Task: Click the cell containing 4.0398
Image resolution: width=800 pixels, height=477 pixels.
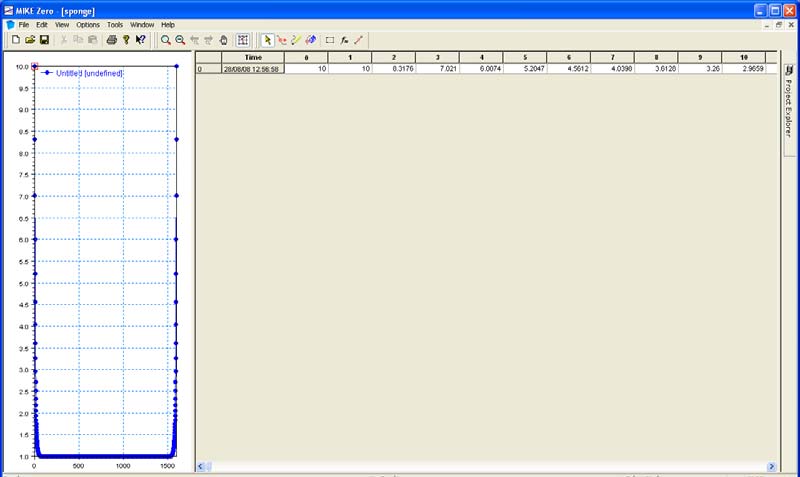Action: [x=613, y=68]
